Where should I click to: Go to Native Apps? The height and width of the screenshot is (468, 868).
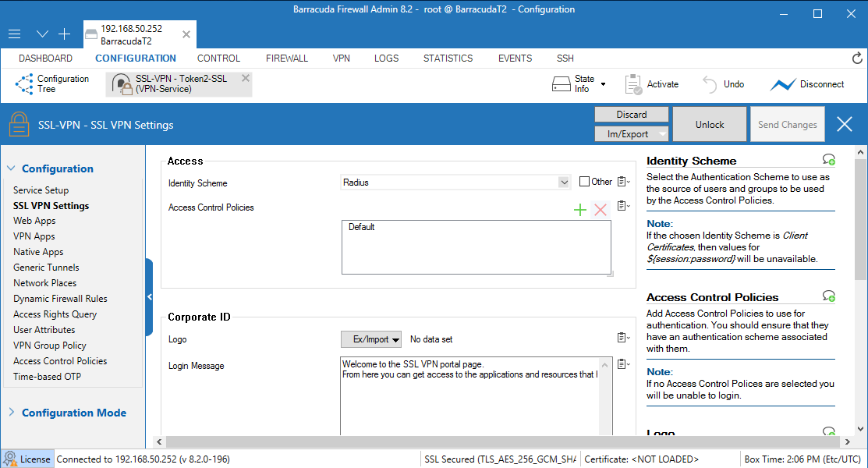coord(38,251)
